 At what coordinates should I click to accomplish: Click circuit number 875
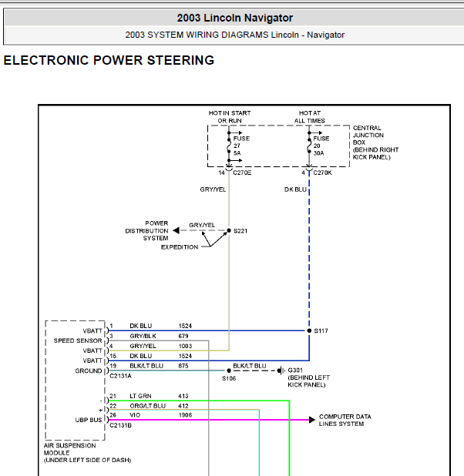(183, 366)
